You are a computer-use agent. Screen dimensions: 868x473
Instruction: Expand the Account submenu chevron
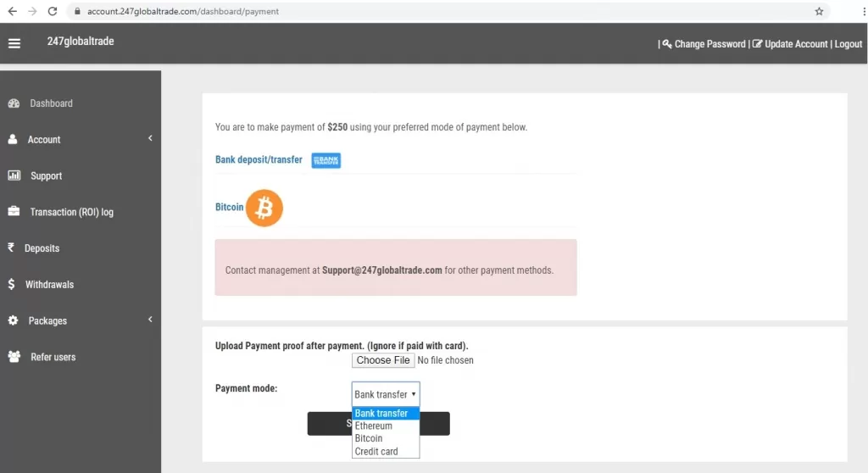pos(150,138)
